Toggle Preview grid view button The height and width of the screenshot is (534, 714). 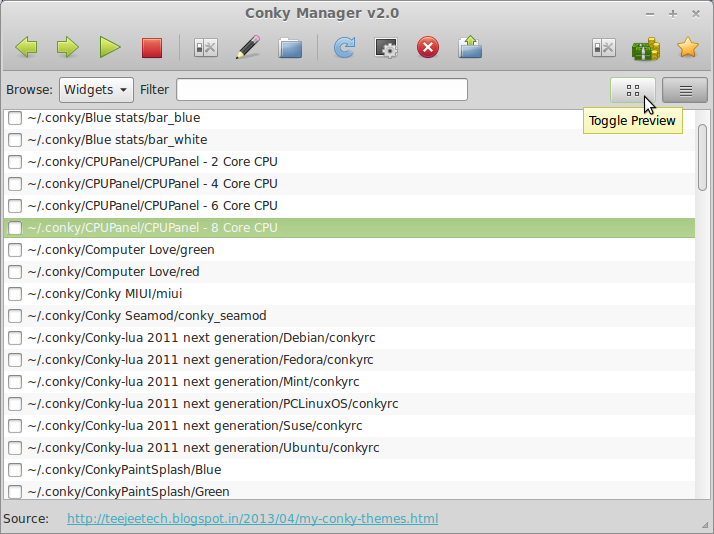click(x=633, y=90)
